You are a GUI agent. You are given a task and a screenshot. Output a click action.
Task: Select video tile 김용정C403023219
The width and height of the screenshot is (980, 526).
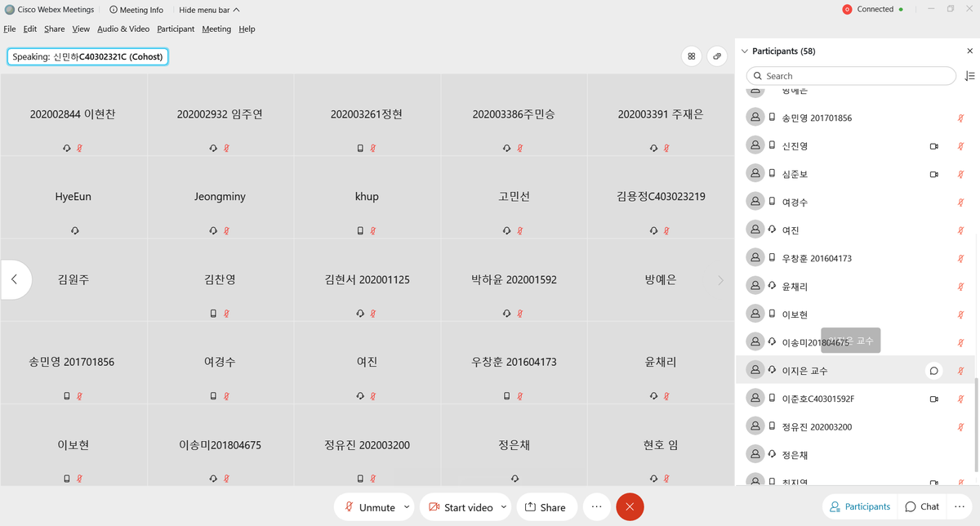tap(661, 198)
